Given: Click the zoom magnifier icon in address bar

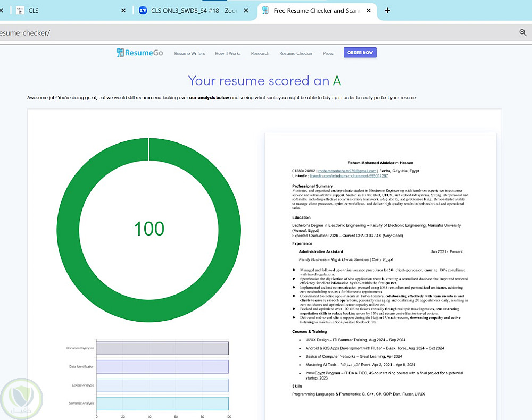Looking at the screenshot, I should point(523,32).
